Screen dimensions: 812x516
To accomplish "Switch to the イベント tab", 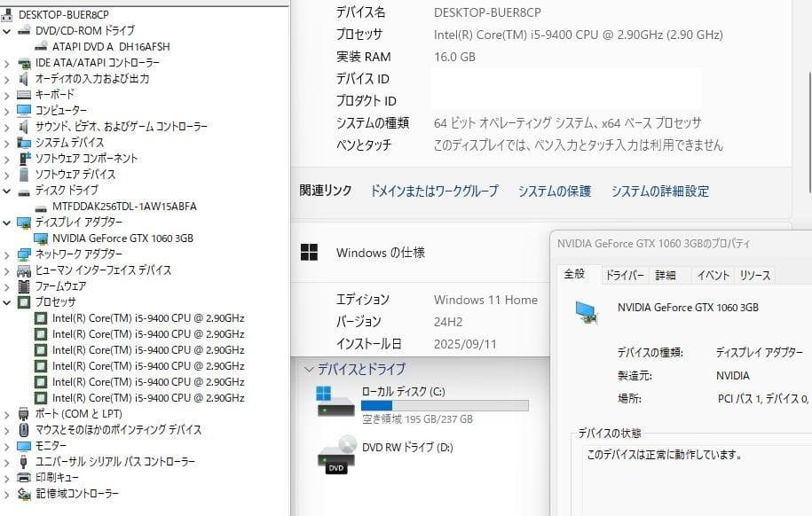I will pos(713,275).
